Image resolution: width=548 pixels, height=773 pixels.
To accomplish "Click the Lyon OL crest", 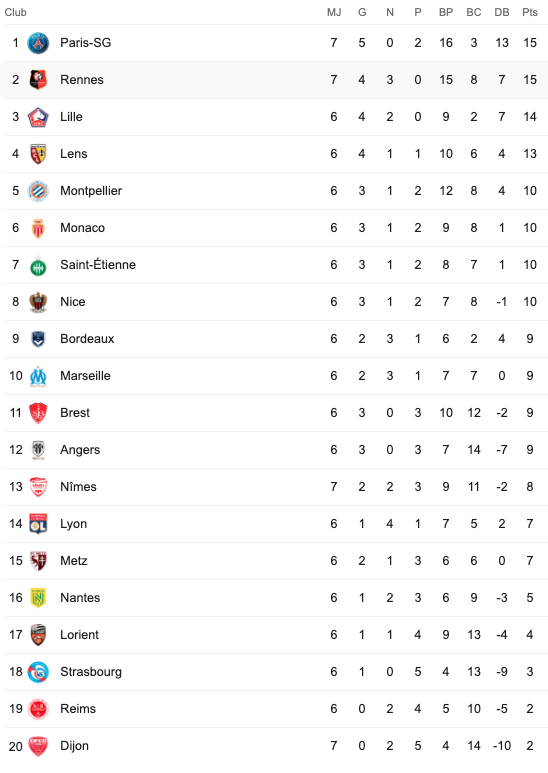I will click(x=38, y=524).
